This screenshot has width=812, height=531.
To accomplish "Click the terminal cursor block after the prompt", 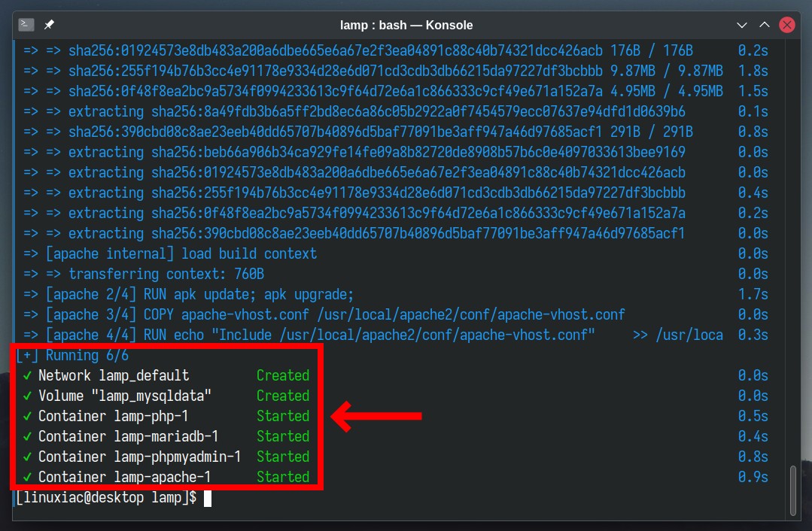I will click(208, 498).
